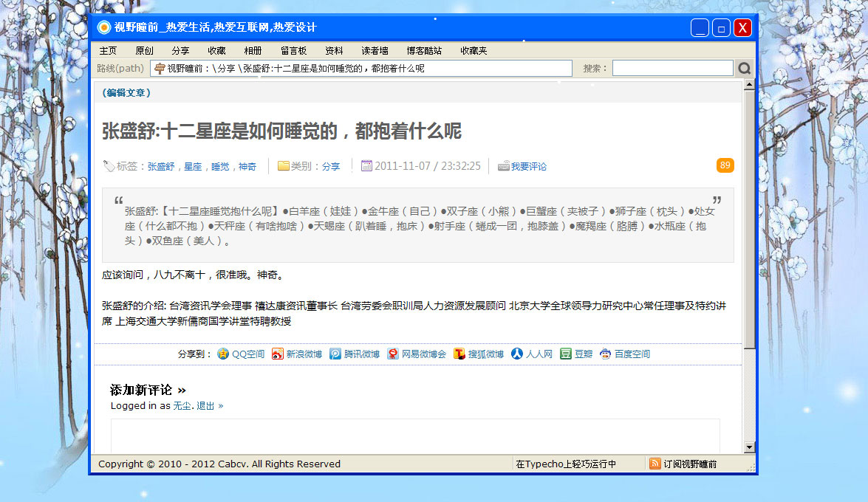Click in the search input field
The image size is (868, 502).
point(672,69)
